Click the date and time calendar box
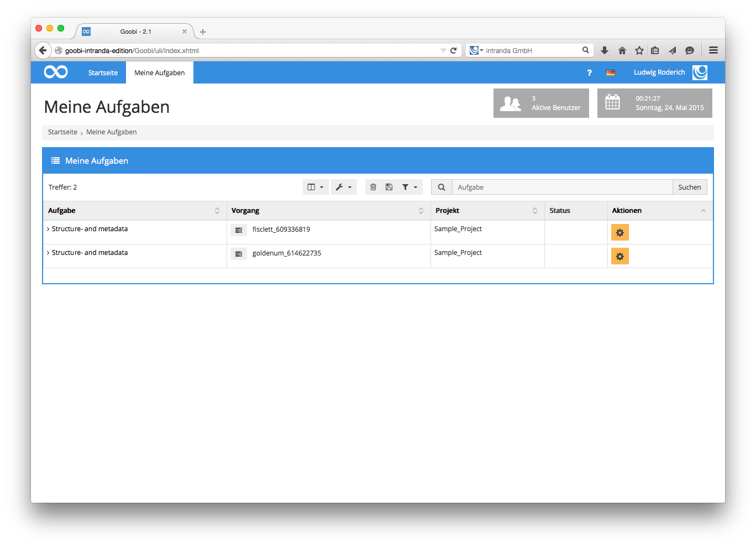 [655, 103]
